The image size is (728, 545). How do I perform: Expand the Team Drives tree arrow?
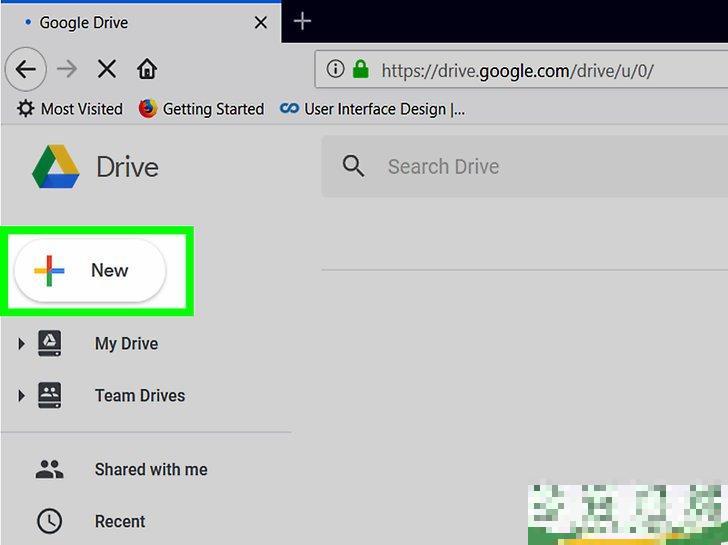coord(21,396)
